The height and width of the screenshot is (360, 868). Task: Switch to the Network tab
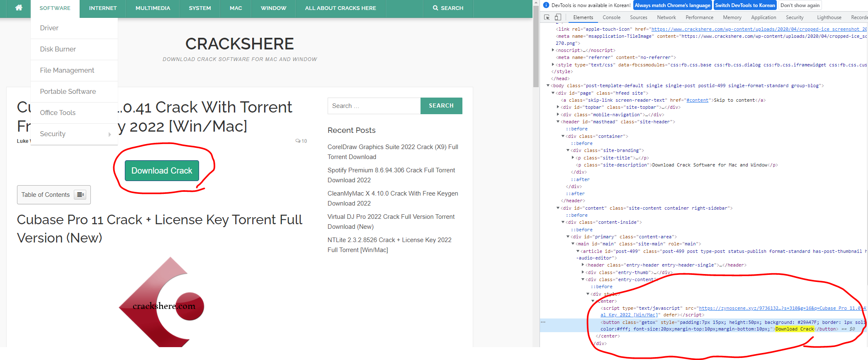coord(666,17)
